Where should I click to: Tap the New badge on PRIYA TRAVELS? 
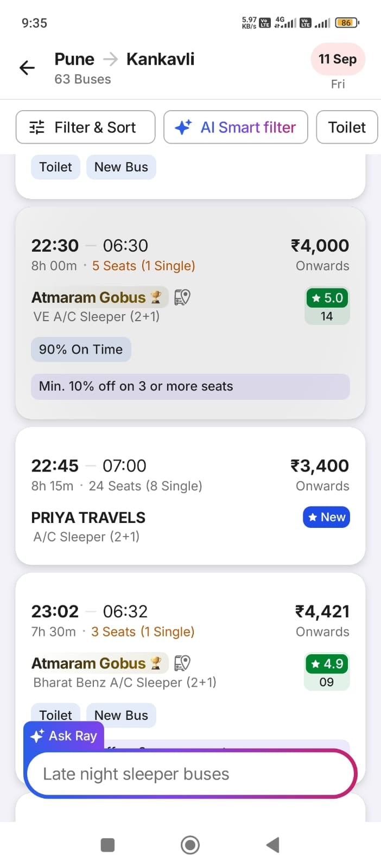[326, 517]
